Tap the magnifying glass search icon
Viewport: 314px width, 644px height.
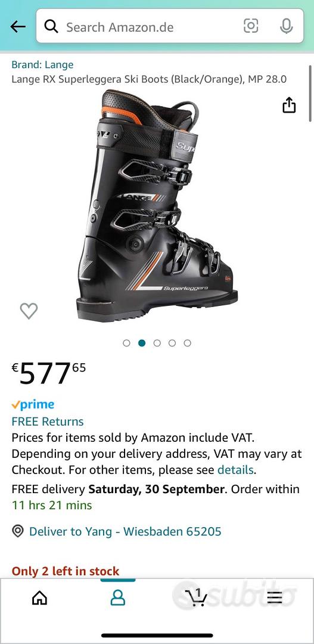[51, 27]
